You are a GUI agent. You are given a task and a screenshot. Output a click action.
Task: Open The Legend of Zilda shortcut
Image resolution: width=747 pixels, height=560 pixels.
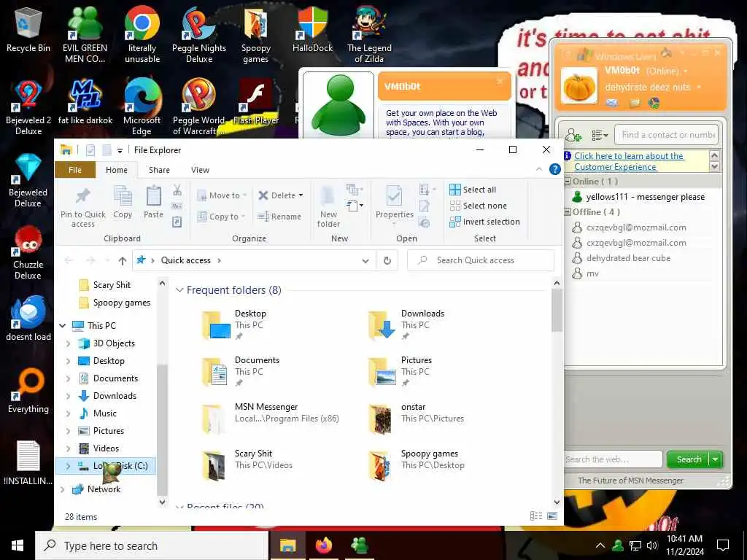369,34
